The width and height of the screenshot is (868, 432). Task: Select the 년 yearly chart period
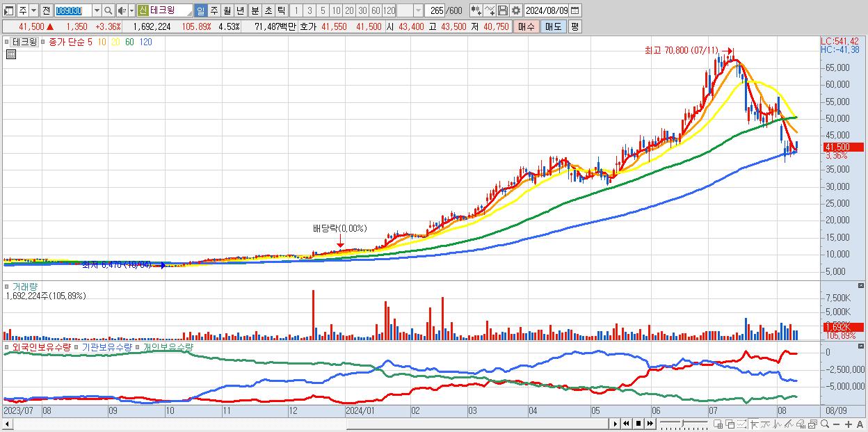(240, 10)
